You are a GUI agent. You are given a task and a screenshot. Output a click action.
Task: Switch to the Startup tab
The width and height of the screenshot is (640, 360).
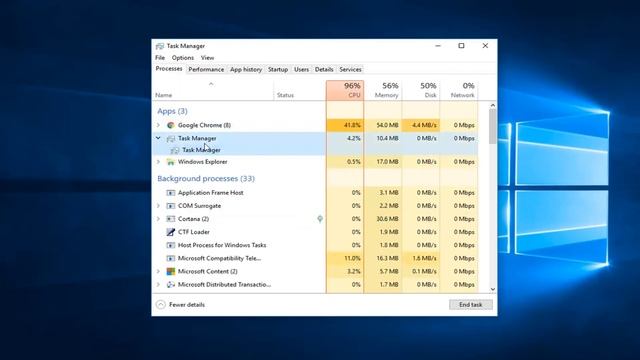[278, 69]
